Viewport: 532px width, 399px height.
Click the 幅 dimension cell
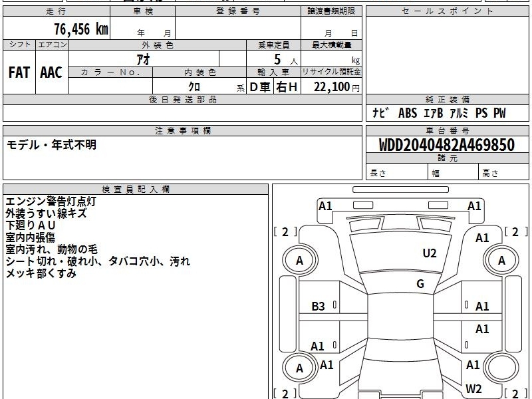(453, 173)
